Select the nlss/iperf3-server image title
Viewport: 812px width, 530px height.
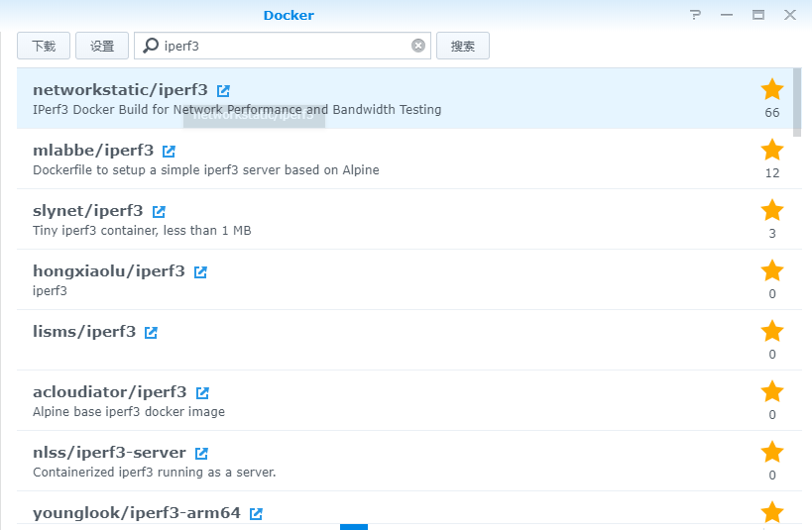click(109, 453)
